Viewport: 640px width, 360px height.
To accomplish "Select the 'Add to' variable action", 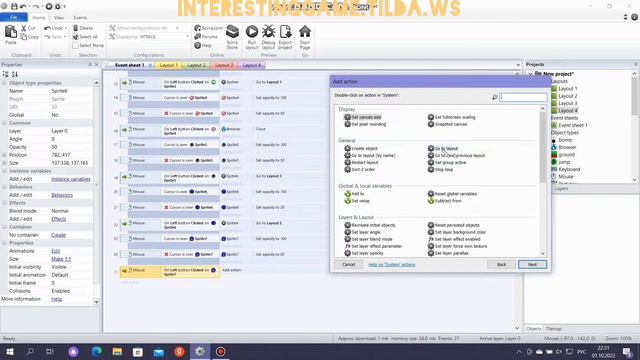I will [354, 194].
